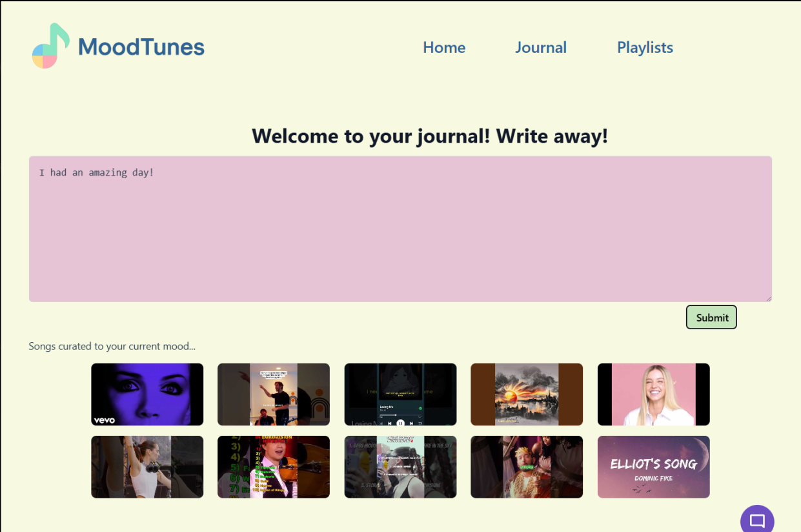Play the man with gold chain video

pos(527,467)
